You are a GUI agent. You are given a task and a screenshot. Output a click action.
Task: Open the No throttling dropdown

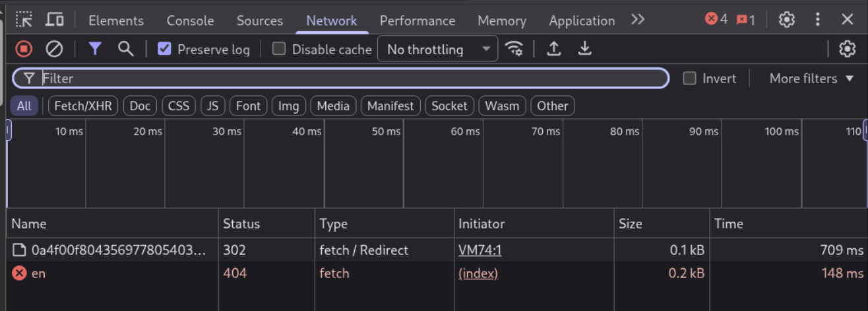(x=437, y=49)
